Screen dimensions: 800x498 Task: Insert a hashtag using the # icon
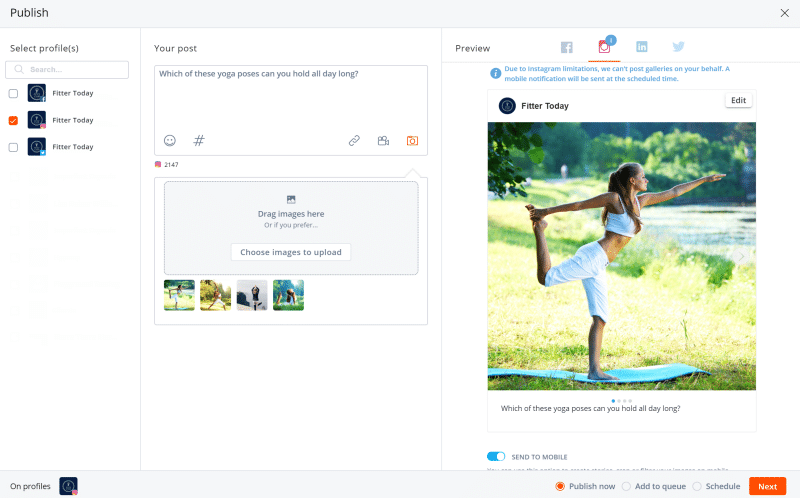pos(199,141)
